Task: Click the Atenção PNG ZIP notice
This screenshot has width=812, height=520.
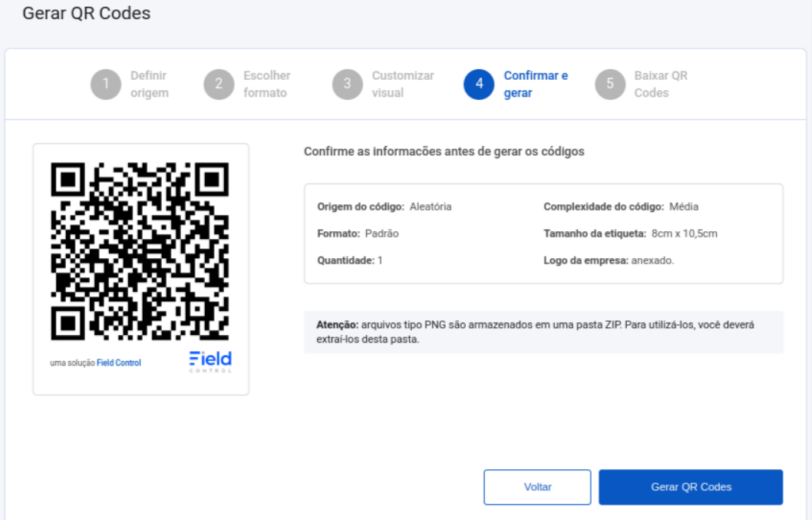Action: point(543,332)
